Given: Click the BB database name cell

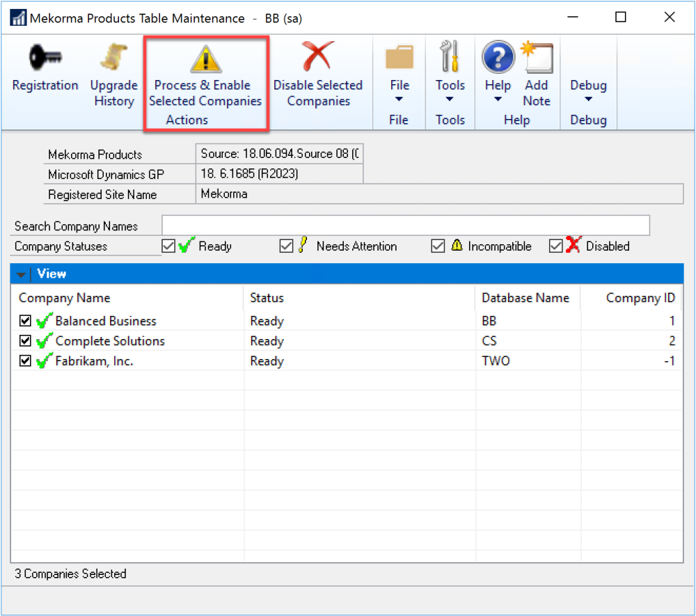Looking at the screenshot, I should click(x=489, y=321).
